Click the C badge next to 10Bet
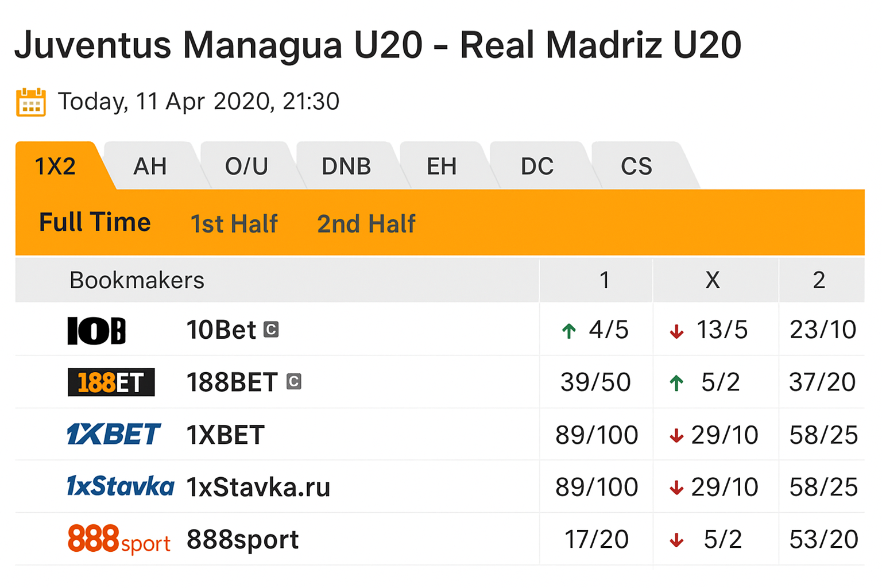This screenshot has height=588, width=882. tap(271, 330)
